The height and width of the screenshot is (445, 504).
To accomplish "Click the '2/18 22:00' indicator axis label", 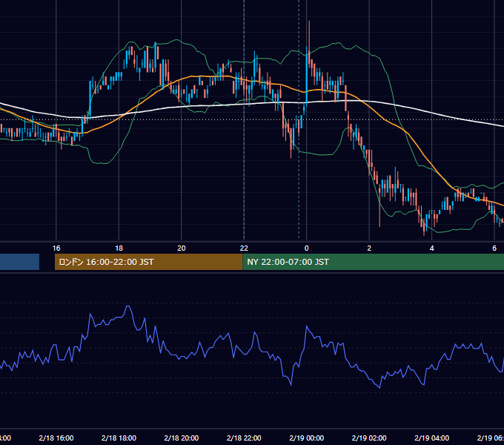I will 244,438.
